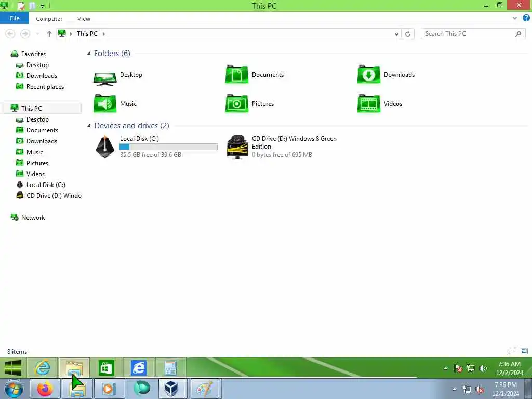Screen dimensions: 532x399
Task: Open the Computer ribbon tab
Action: pyautogui.click(x=49, y=19)
